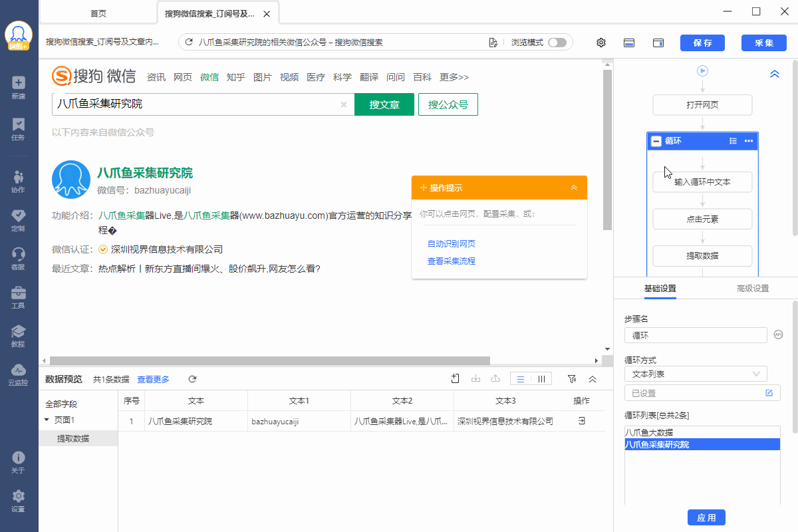This screenshot has height=532, width=798.
Task: Switch to 高级设置 tab
Action: point(753,289)
